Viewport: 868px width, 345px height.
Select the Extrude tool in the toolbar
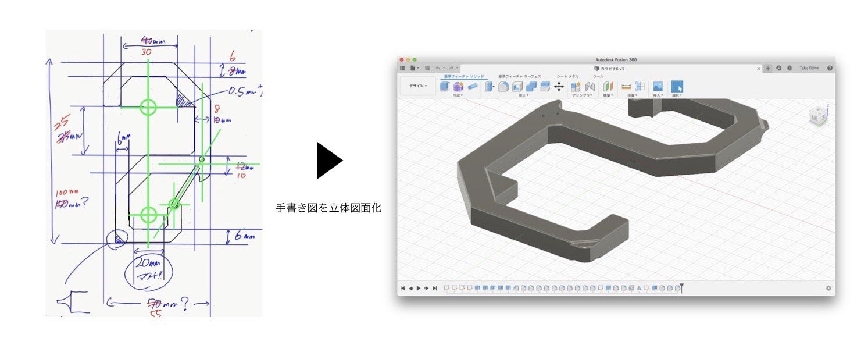point(445,87)
